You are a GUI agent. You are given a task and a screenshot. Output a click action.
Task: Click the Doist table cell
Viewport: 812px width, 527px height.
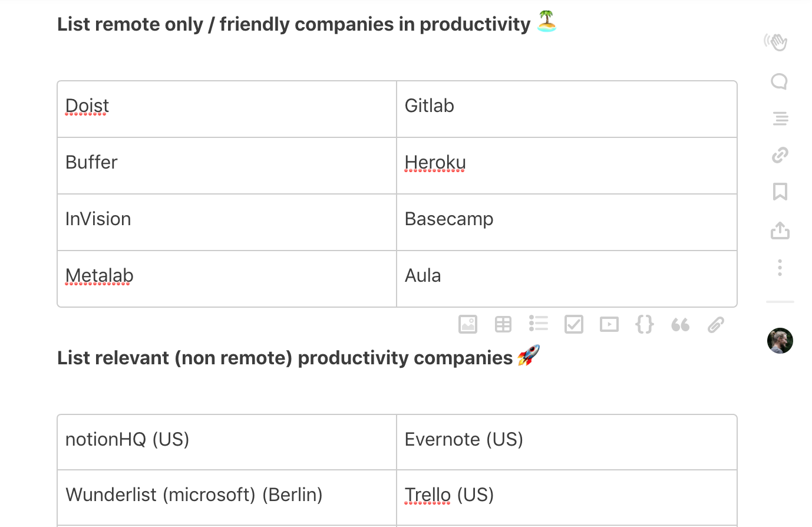pyautogui.click(x=227, y=109)
